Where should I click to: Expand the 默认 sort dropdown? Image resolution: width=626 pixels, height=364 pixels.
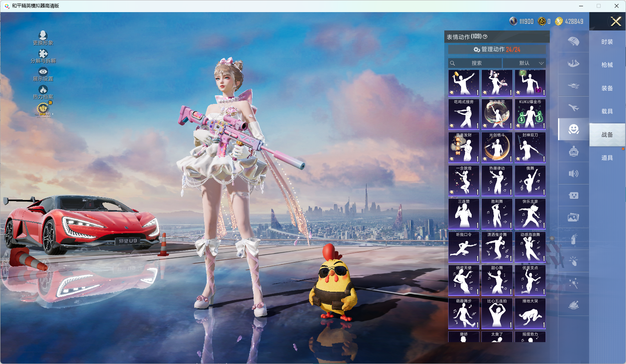coord(524,63)
